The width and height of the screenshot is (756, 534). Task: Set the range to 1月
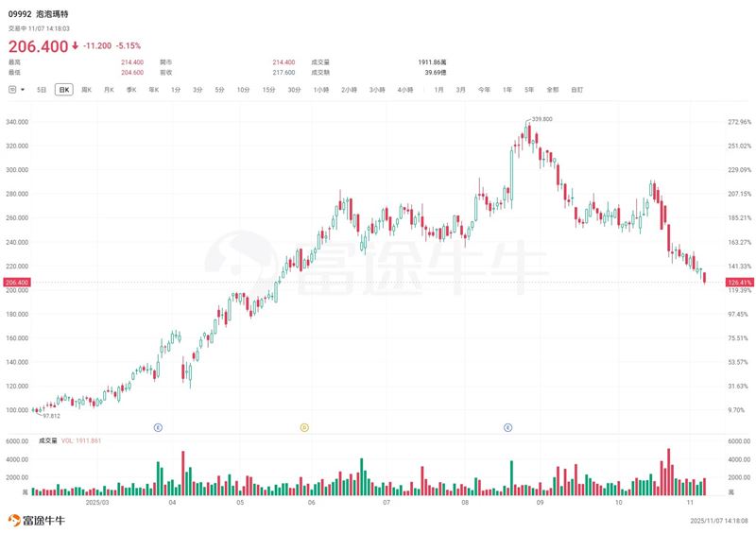[439, 90]
